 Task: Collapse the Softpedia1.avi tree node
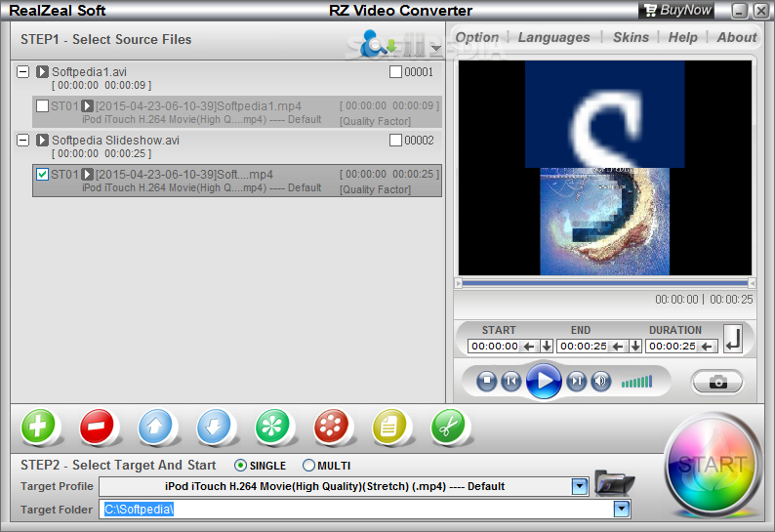tap(22, 71)
